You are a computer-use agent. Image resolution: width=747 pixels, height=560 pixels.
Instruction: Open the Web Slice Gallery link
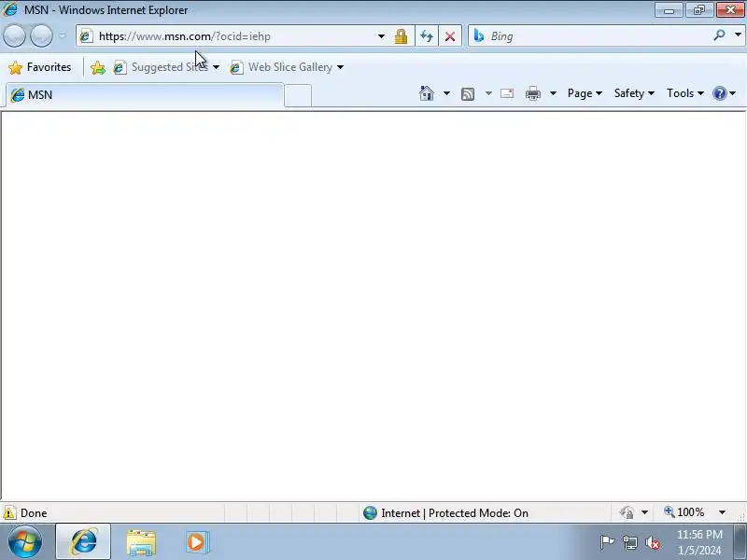281,67
